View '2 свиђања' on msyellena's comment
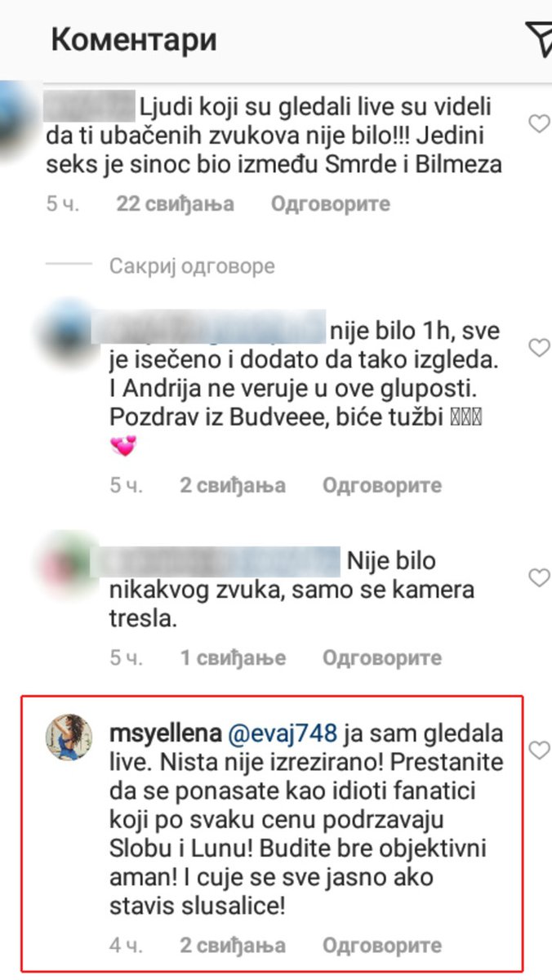This screenshot has width=552, height=980. coord(233,946)
